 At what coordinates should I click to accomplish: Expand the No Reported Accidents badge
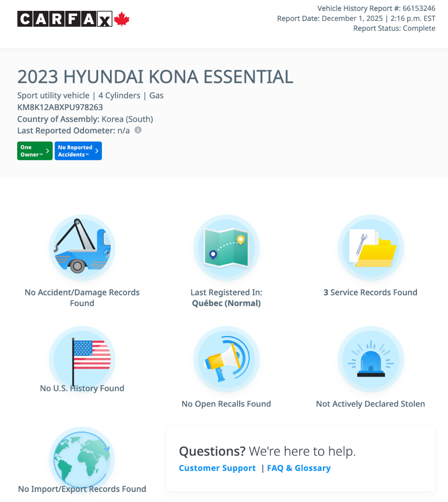pyautogui.click(x=78, y=151)
